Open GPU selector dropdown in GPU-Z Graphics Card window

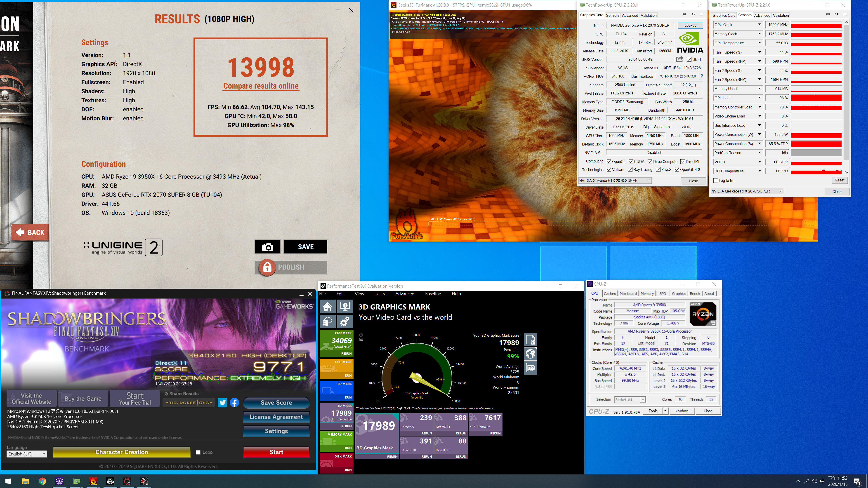click(615, 181)
